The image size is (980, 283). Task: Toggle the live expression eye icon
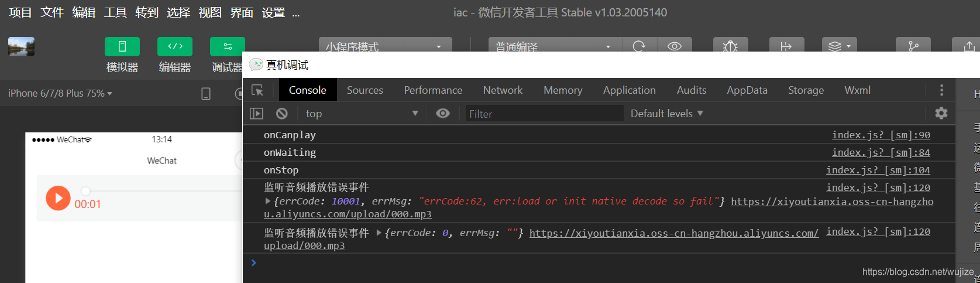pos(443,113)
